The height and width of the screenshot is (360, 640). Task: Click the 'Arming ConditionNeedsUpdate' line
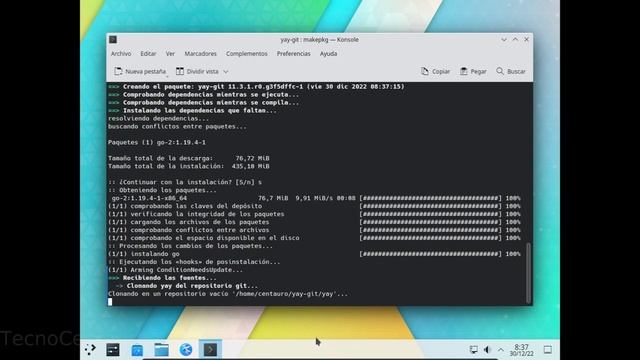(x=175, y=270)
